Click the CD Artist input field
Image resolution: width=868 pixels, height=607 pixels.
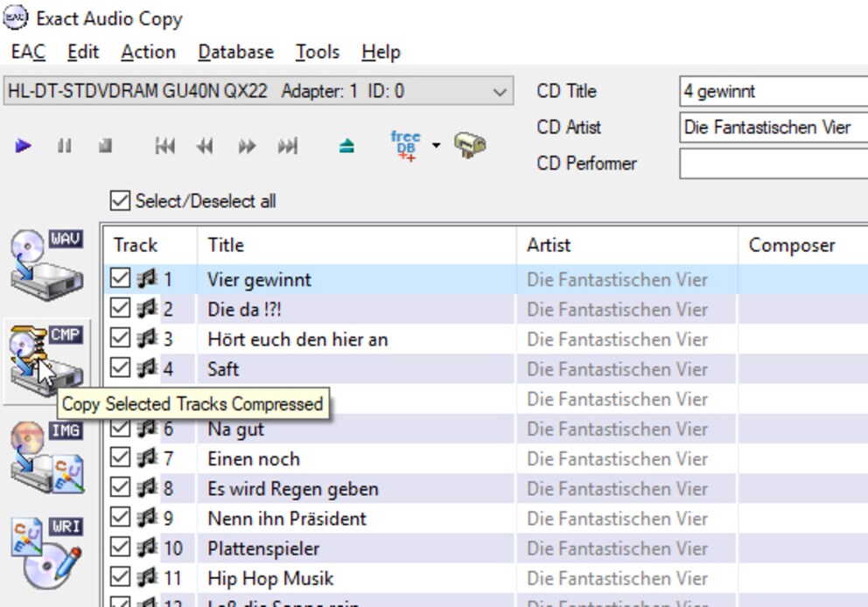click(773, 128)
